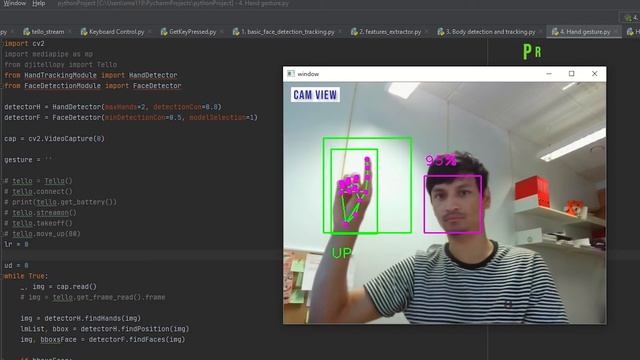This screenshot has height=360, width=640.
Task: Click the HandTrackingModule import line
Action: 91,75
